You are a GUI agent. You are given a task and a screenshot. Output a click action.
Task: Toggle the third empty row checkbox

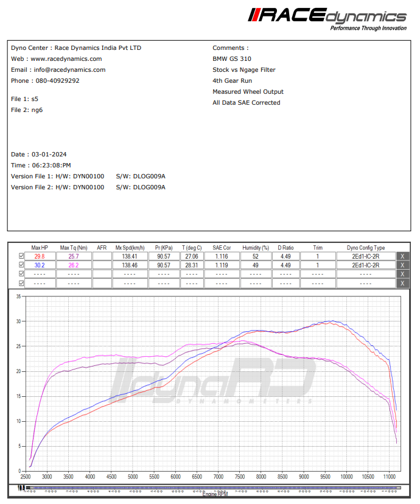[22, 274]
